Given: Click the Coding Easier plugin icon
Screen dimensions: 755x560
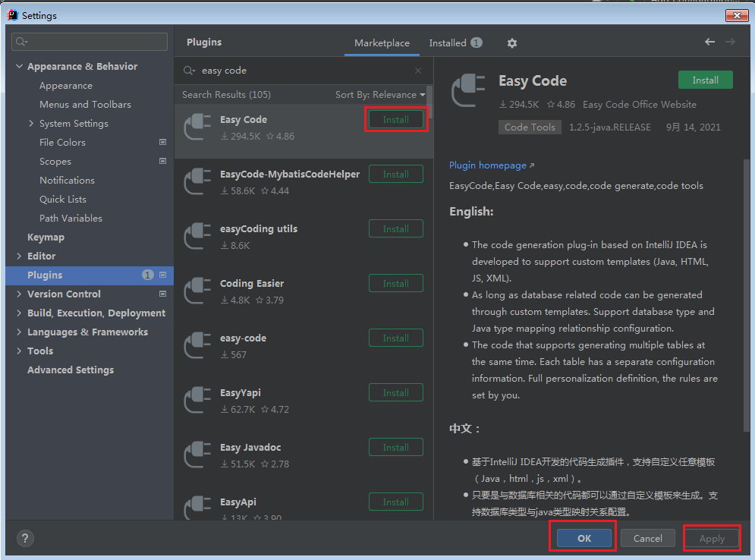Looking at the screenshot, I should (x=197, y=291).
